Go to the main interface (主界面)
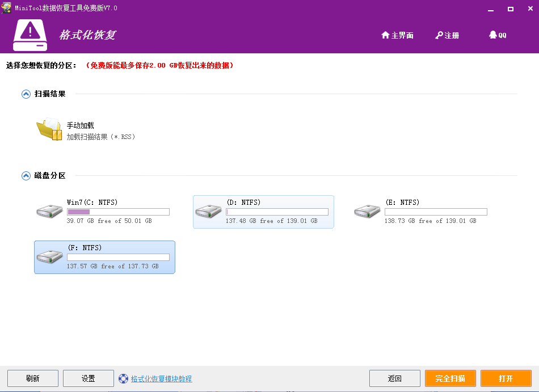This screenshot has width=539, height=392. point(397,35)
